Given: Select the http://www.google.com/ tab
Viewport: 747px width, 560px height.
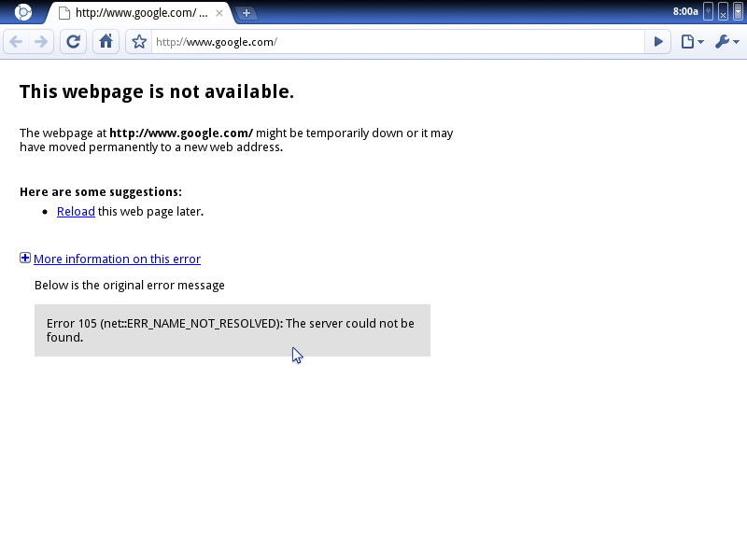Looking at the screenshot, I should (x=135, y=13).
